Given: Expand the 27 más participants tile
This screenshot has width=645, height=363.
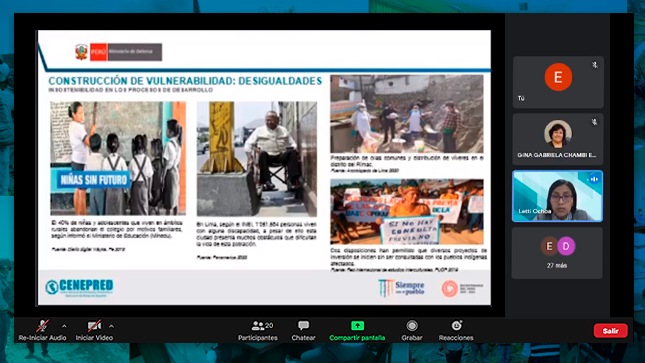Looking at the screenshot, I should 557,253.
